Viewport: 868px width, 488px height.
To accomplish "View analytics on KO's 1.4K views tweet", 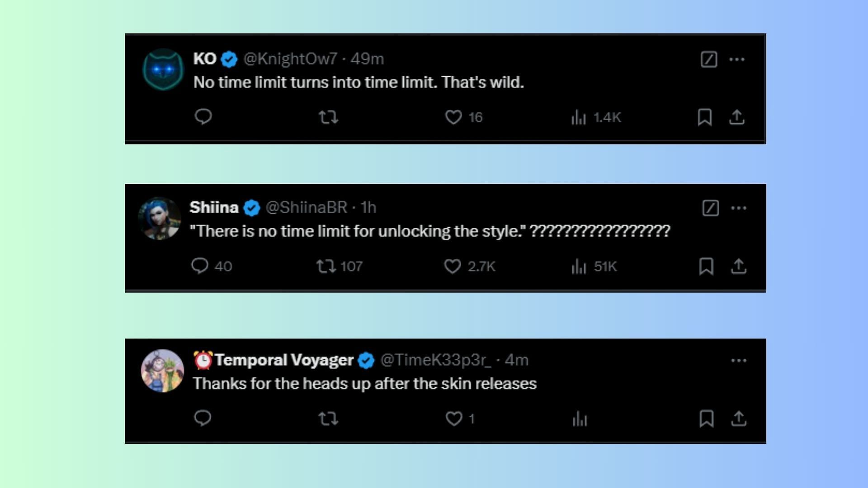I will coord(579,118).
